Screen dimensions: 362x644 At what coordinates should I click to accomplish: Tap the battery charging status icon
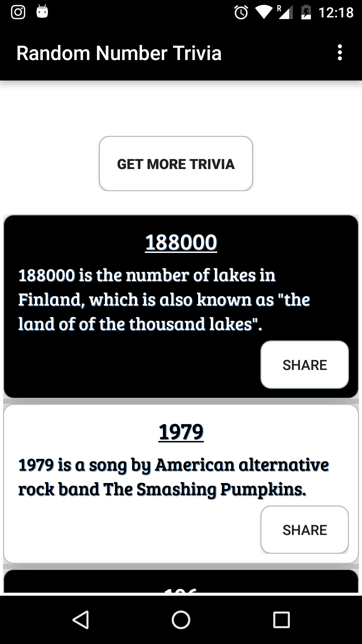(306, 13)
